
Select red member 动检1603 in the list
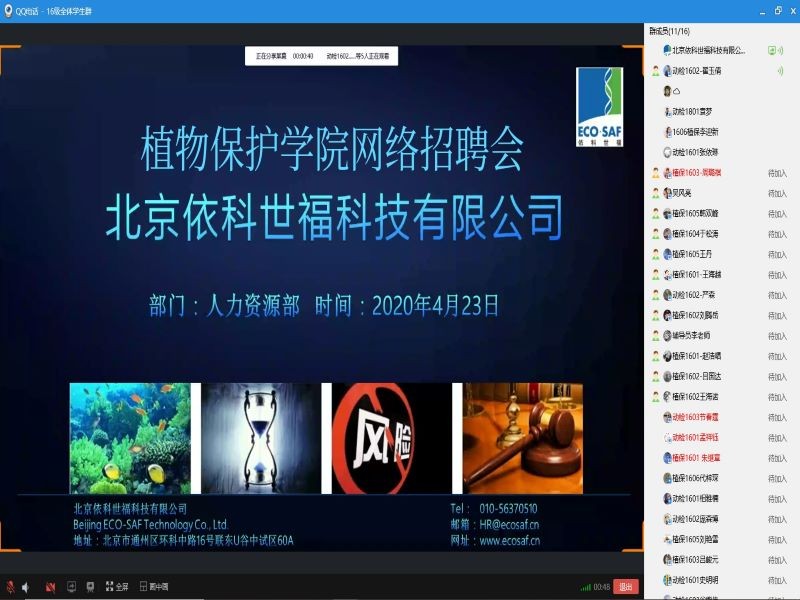tap(721, 417)
